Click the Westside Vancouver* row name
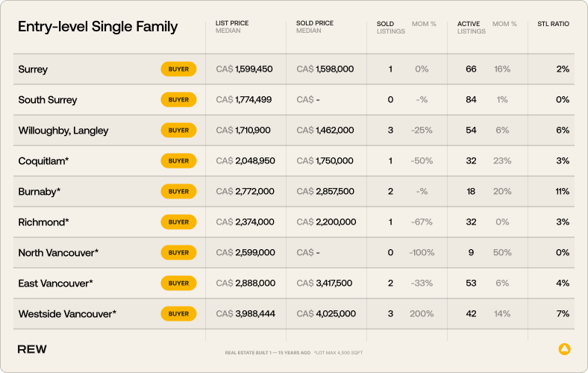This screenshot has height=373, width=588. (67, 314)
